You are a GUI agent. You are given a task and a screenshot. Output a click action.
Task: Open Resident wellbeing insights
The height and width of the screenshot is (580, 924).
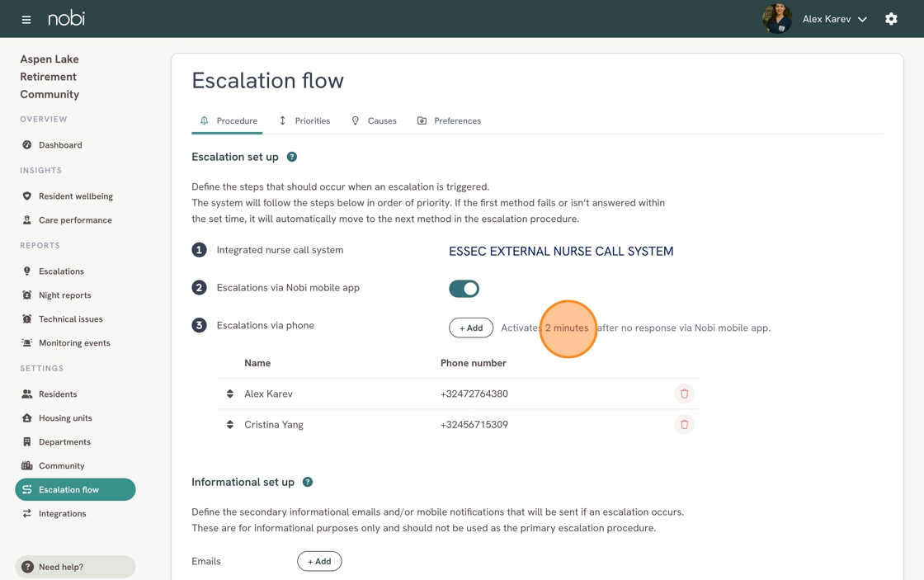coord(75,196)
